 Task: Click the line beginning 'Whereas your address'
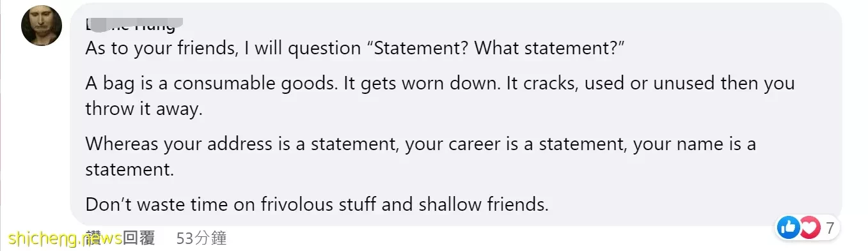point(421,144)
